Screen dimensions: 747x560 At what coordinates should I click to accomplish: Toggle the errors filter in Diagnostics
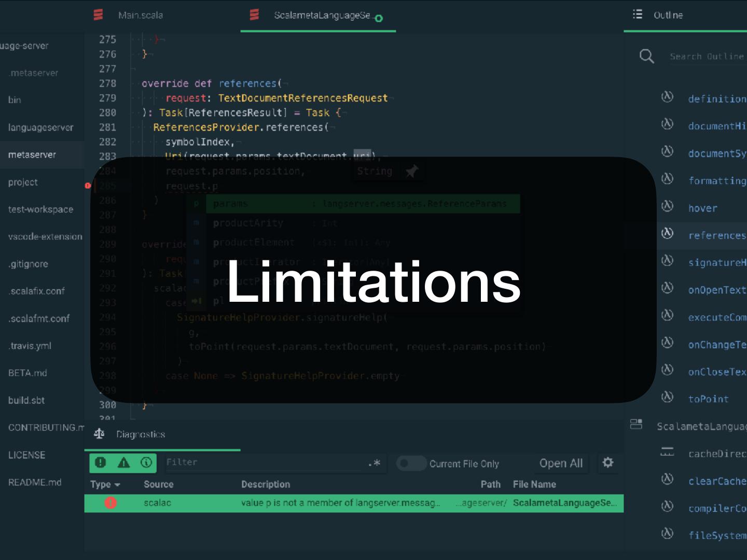click(x=101, y=463)
